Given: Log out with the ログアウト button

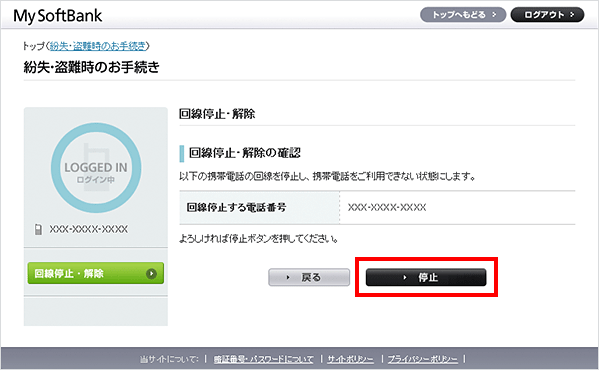Looking at the screenshot, I should tap(547, 15).
